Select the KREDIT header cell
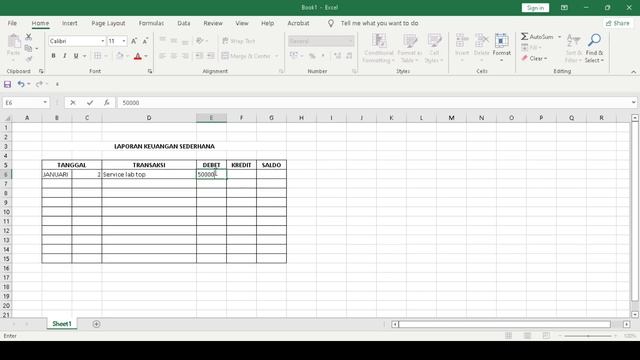This screenshot has width=640, height=360. coord(241,165)
